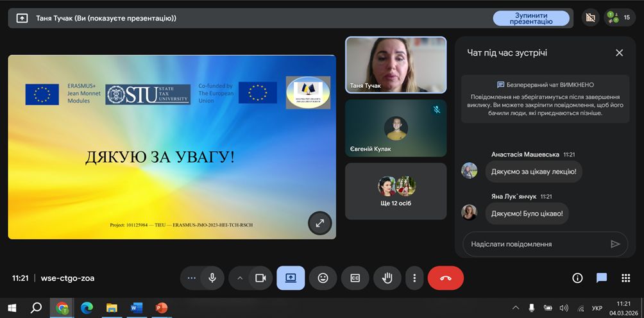Raise hand in the meeting

coord(387,278)
